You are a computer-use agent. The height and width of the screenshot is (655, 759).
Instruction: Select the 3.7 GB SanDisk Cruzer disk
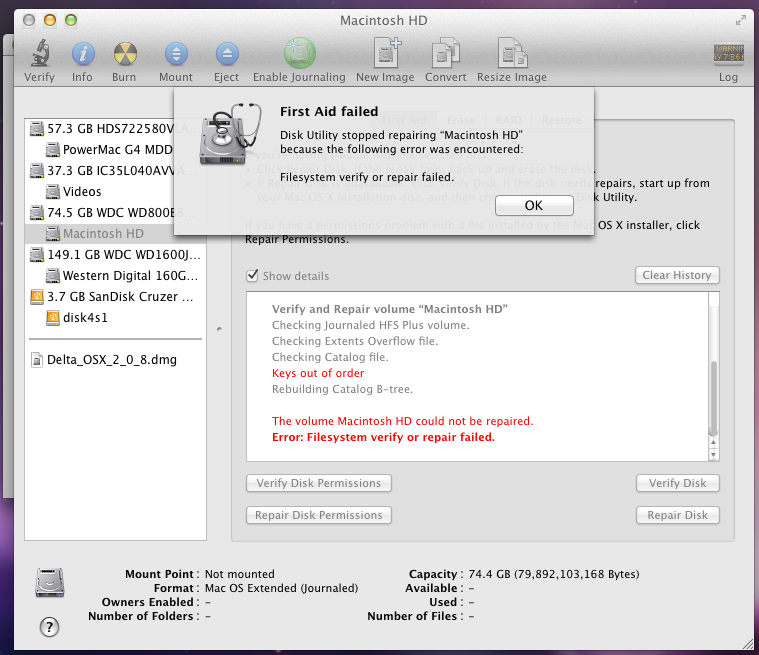tap(115, 296)
